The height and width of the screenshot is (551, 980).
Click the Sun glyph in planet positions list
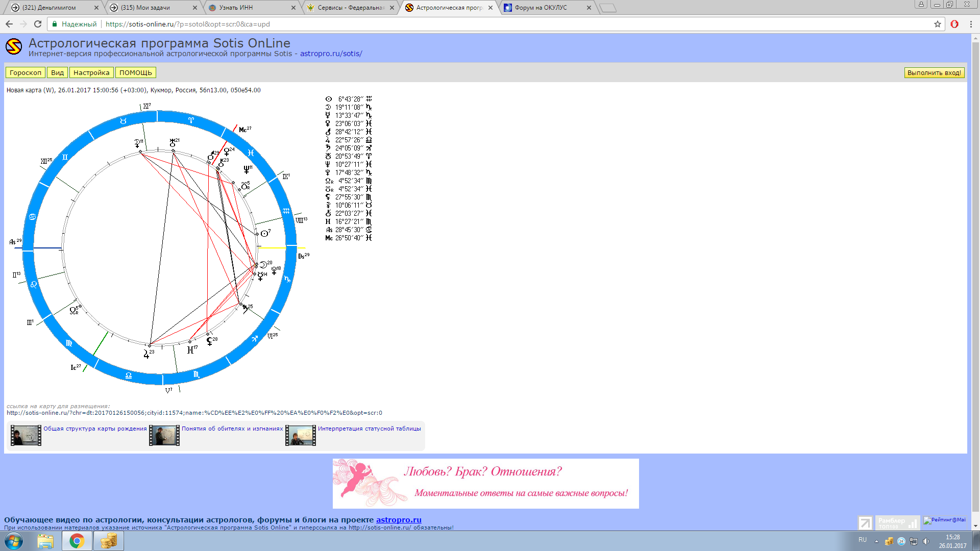coord(328,99)
